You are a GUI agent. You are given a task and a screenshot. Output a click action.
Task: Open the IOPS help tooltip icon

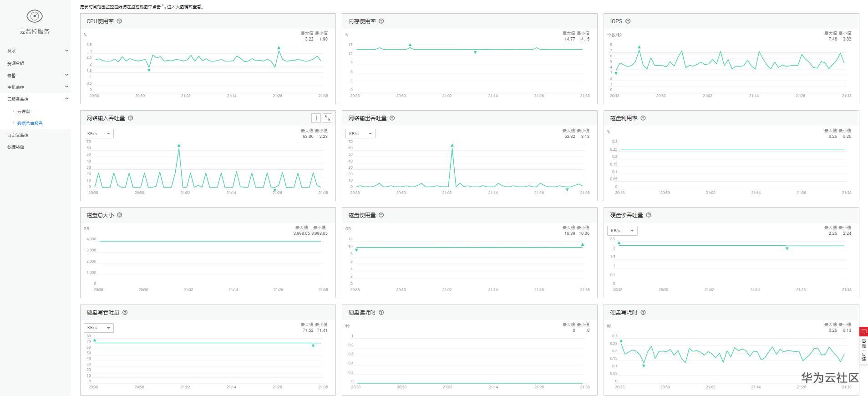[628, 21]
